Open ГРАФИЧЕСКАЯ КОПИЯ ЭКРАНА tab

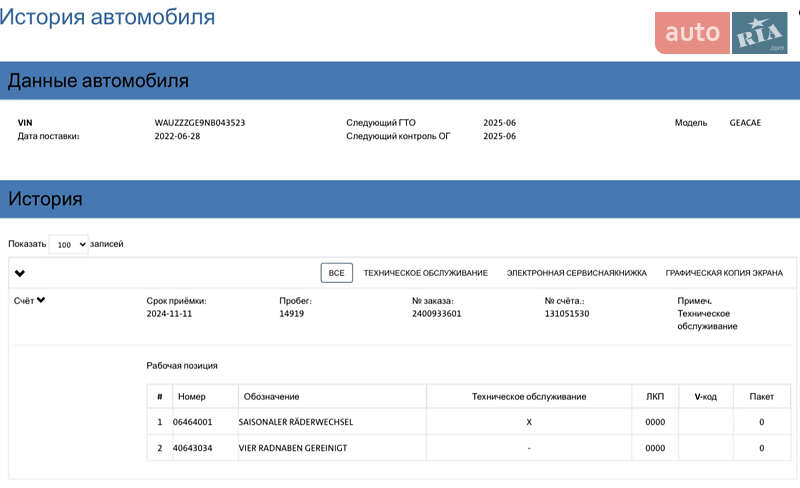tap(724, 273)
